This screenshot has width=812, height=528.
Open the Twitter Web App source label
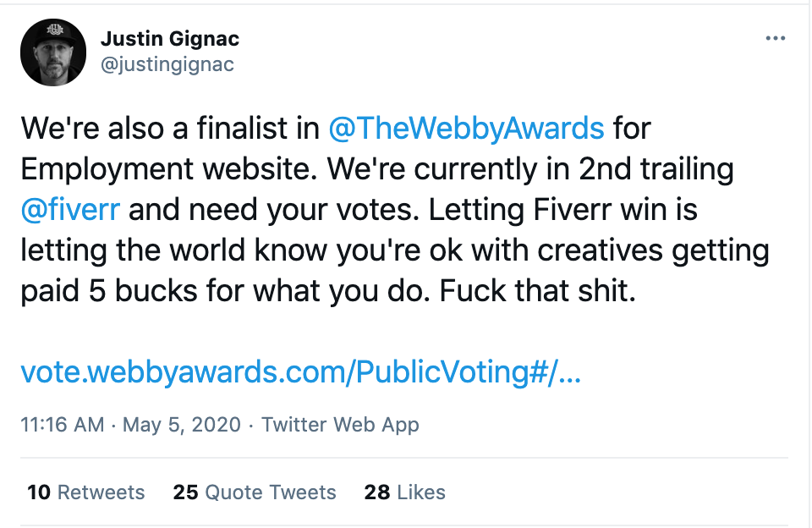tap(340, 425)
